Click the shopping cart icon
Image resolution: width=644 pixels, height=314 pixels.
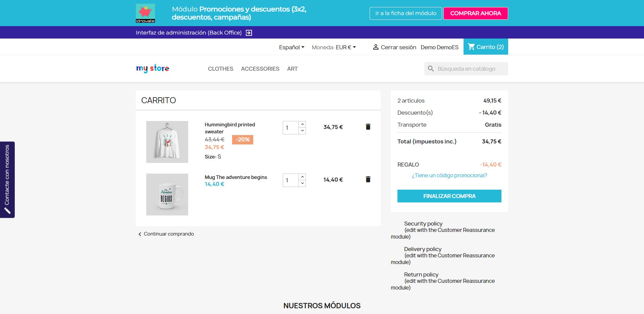[471, 47]
